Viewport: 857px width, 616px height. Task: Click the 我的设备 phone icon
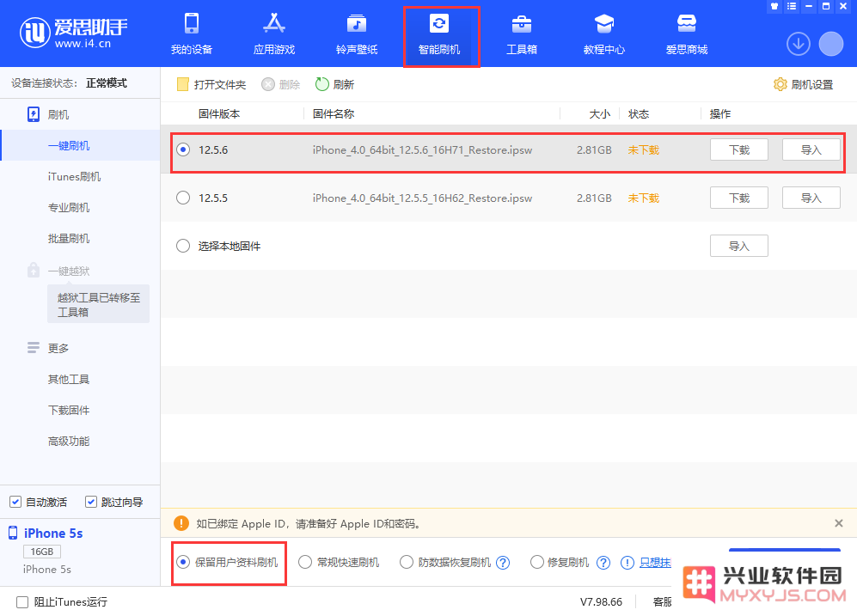pos(192,23)
